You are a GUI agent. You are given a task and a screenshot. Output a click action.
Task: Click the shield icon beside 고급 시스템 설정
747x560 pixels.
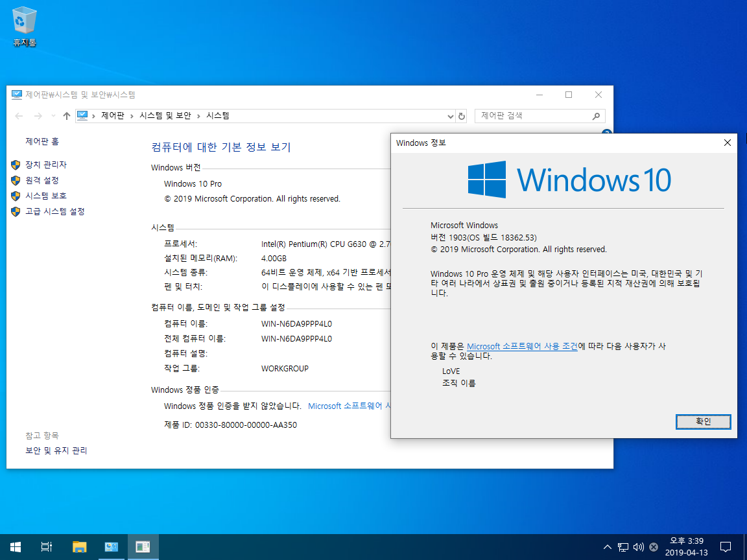point(16,211)
